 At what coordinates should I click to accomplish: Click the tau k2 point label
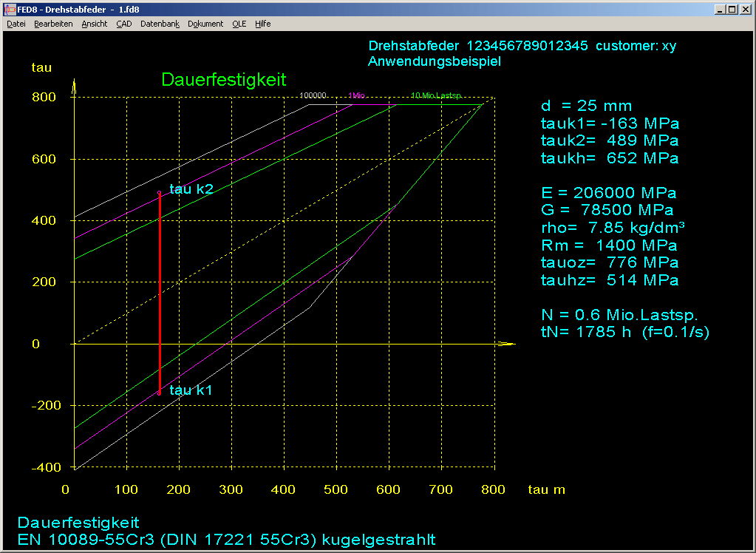pyautogui.click(x=191, y=189)
